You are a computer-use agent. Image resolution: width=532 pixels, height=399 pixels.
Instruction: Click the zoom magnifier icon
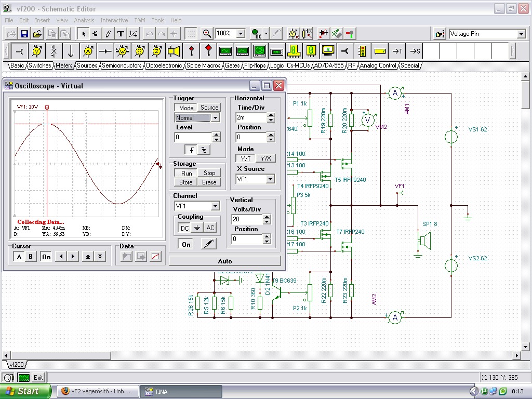[x=207, y=34]
